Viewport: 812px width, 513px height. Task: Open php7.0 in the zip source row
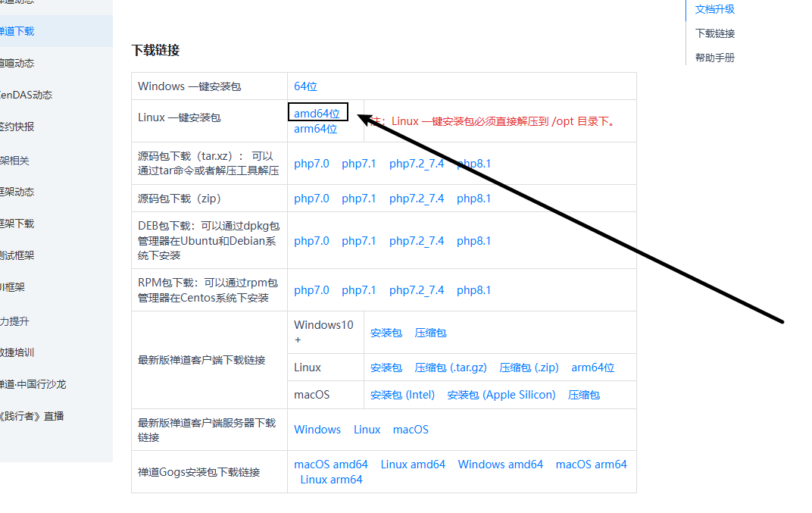pyautogui.click(x=311, y=199)
